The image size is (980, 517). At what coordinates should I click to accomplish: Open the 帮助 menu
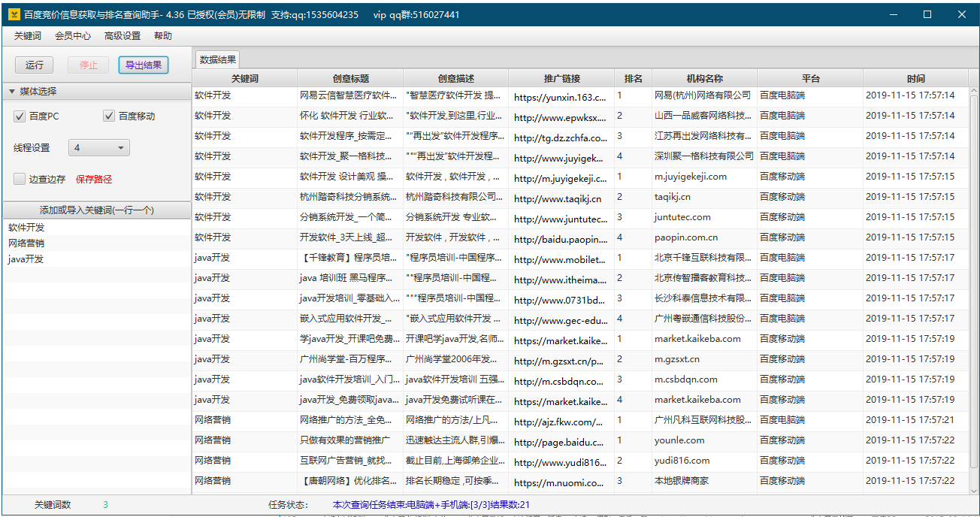163,36
